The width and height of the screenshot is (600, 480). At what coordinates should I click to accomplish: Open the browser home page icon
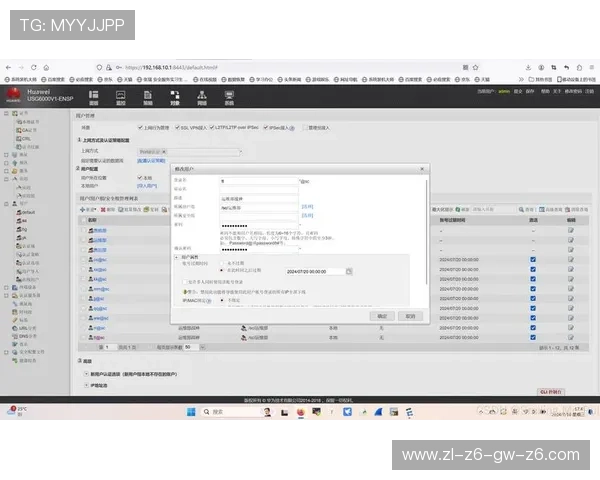(46, 67)
